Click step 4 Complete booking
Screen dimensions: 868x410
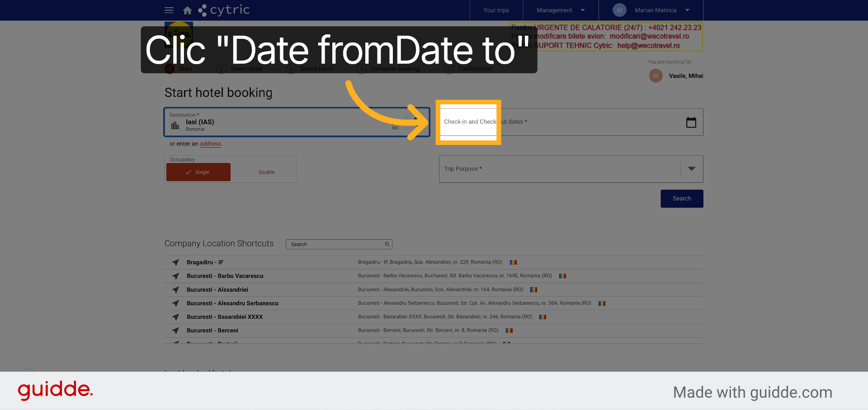tap(388, 69)
